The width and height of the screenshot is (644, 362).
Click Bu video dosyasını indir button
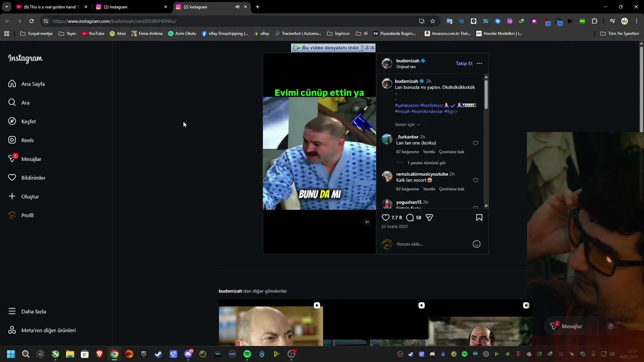[328, 47]
